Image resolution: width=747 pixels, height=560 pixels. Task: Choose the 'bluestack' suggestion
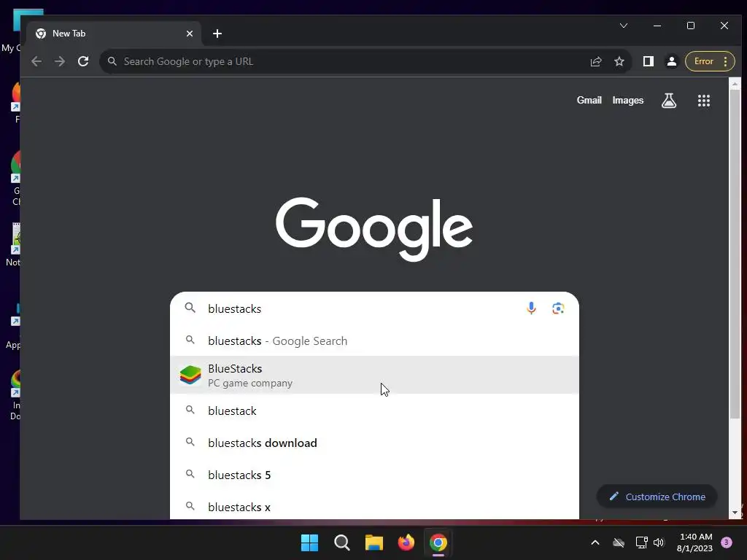click(374, 411)
